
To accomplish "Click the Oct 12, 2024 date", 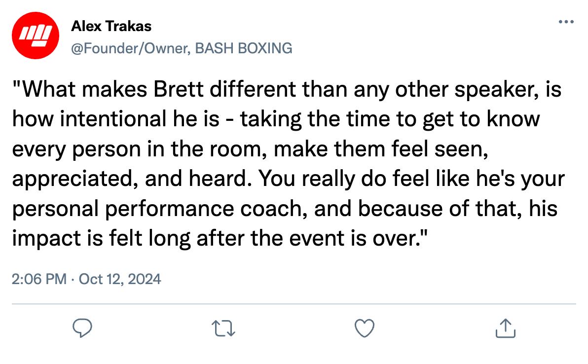I will (x=120, y=279).
